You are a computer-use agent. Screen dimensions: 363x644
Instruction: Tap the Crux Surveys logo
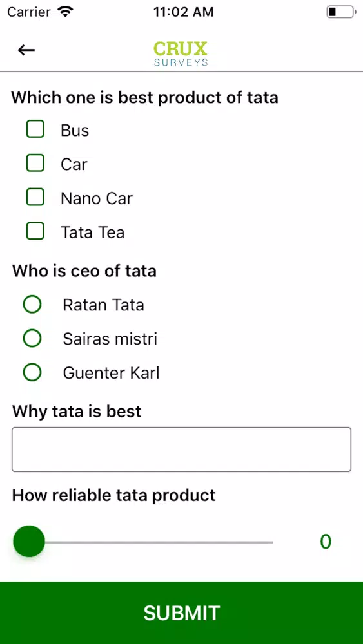(181, 54)
